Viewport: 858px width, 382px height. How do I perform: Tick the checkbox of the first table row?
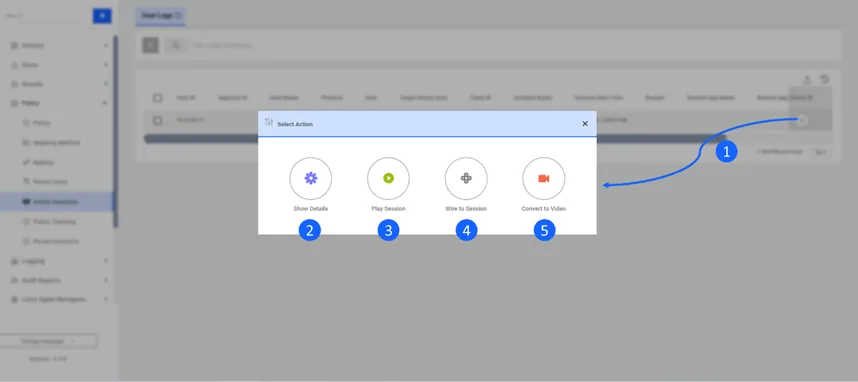(158, 120)
